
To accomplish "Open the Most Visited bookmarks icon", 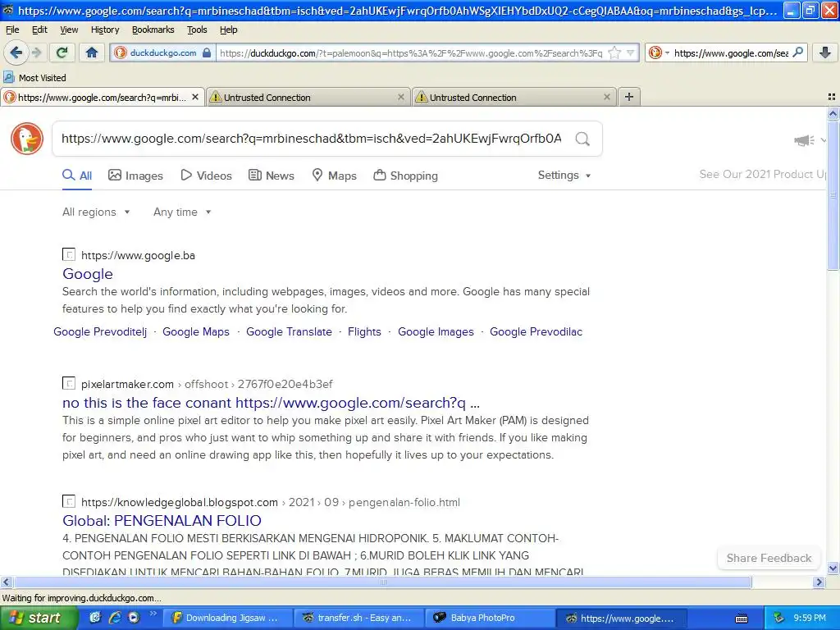I will 8,78.
